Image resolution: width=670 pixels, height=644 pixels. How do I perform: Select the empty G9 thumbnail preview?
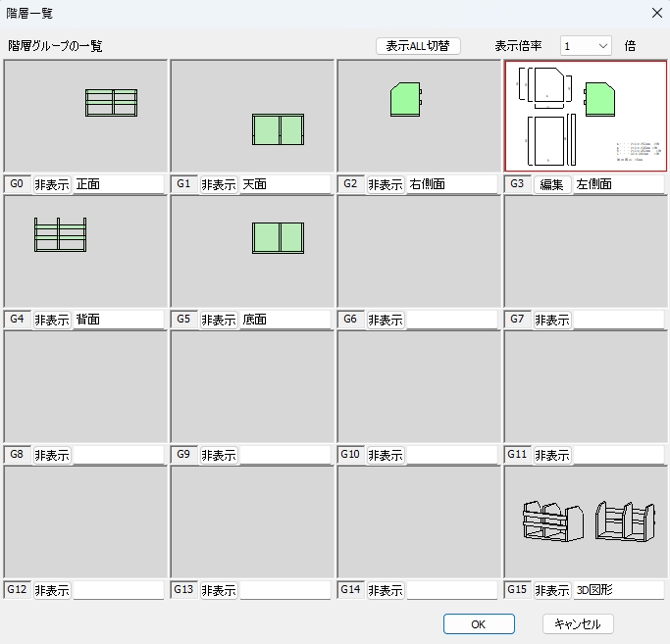click(x=252, y=387)
